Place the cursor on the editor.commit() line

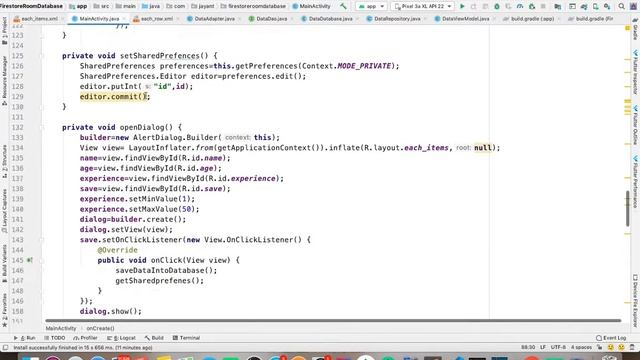click(115, 97)
